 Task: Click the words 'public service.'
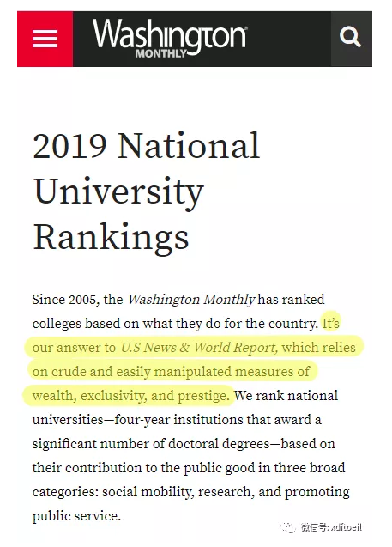76,516
